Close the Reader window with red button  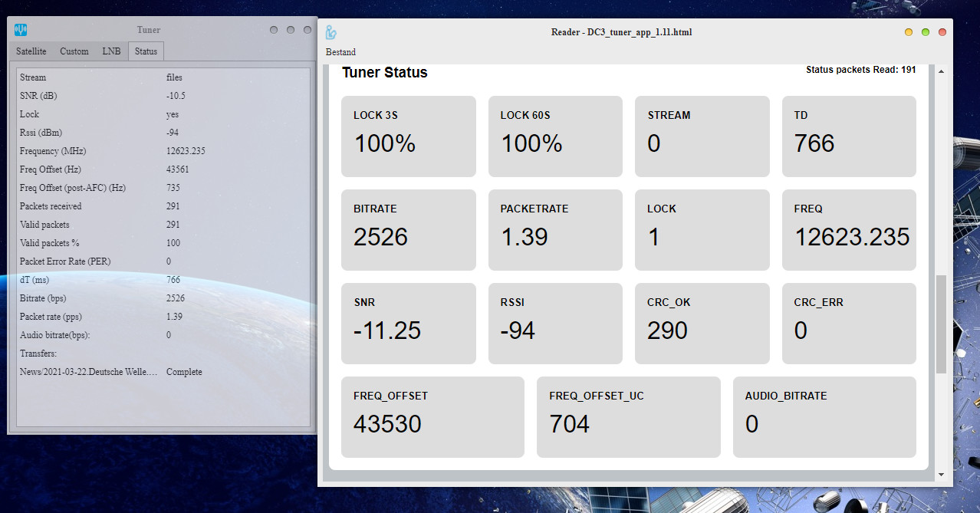click(942, 32)
